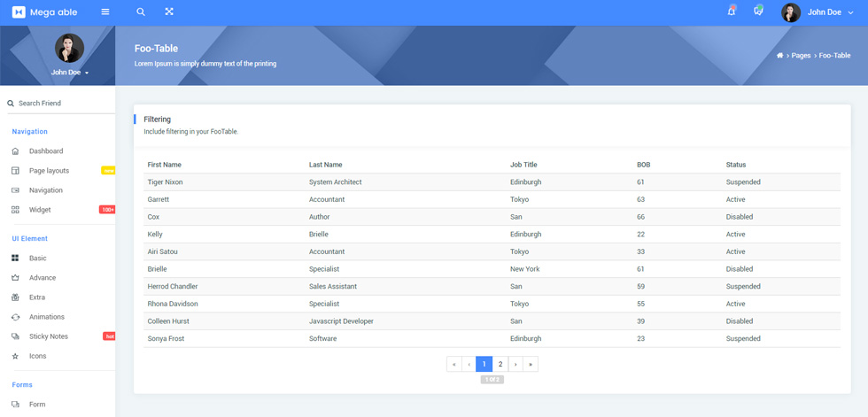Sort by First Name column header
This screenshot has width=868, height=417.
(165, 165)
